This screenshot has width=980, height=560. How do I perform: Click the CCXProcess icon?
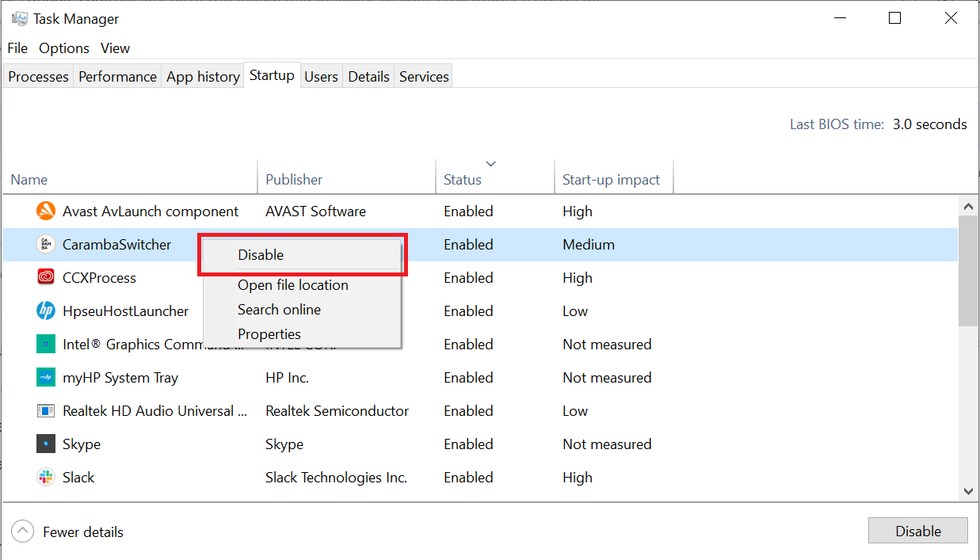point(45,277)
